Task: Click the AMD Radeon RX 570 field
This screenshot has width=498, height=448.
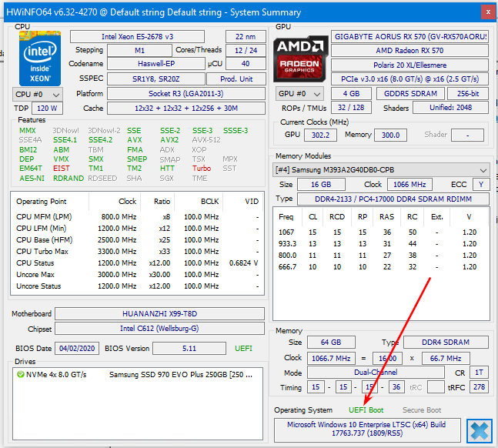Action: [x=409, y=51]
